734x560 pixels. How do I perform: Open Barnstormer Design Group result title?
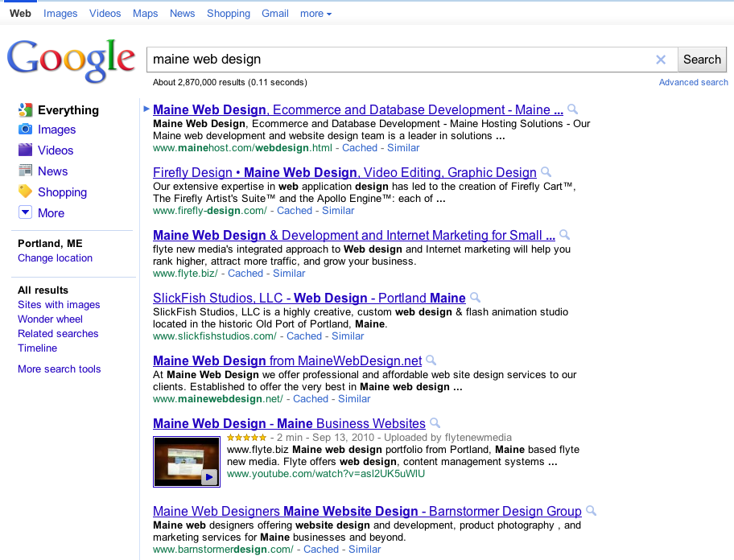point(368,511)
